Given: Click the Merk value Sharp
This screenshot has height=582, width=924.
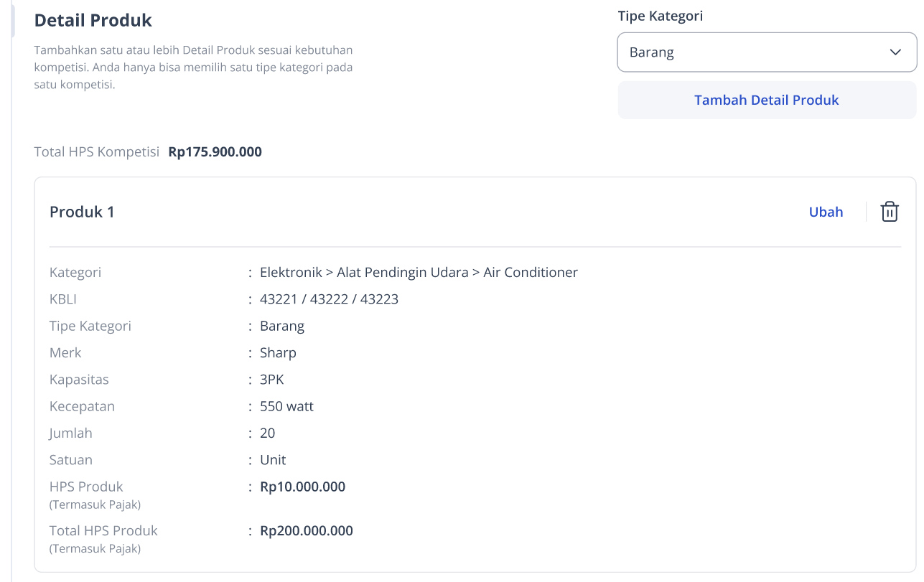Looking at the screenshot, I should tap(278, 353).
